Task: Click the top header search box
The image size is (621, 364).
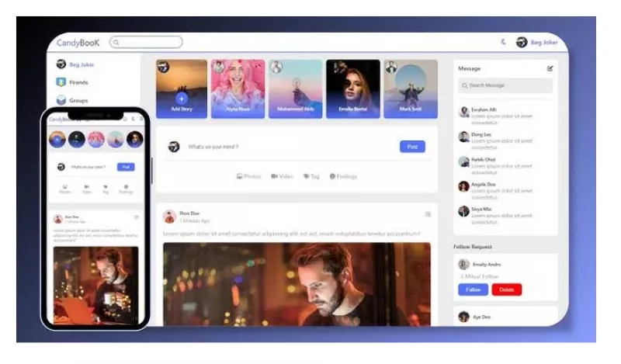Action: click(x=146, y=42)
